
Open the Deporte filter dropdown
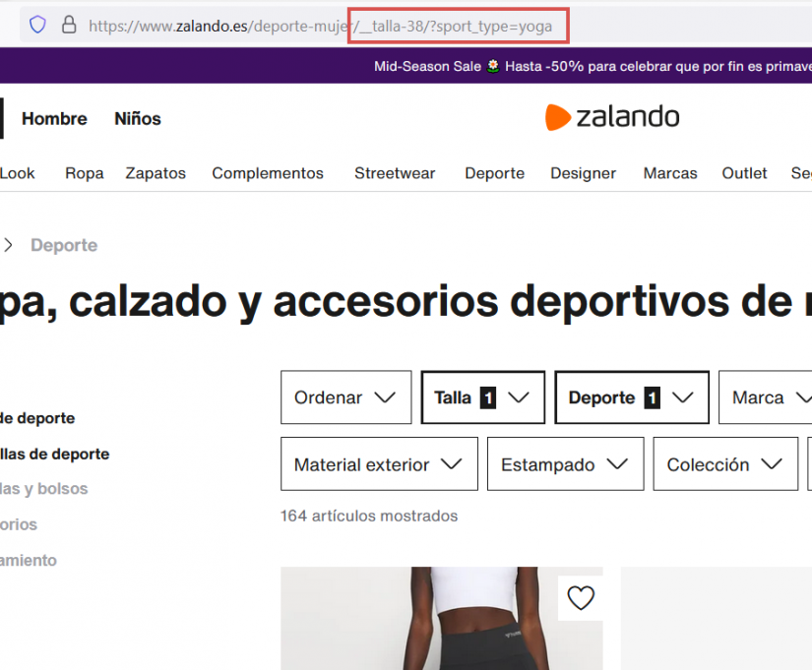pyautogui.click(x=631, y=397)
